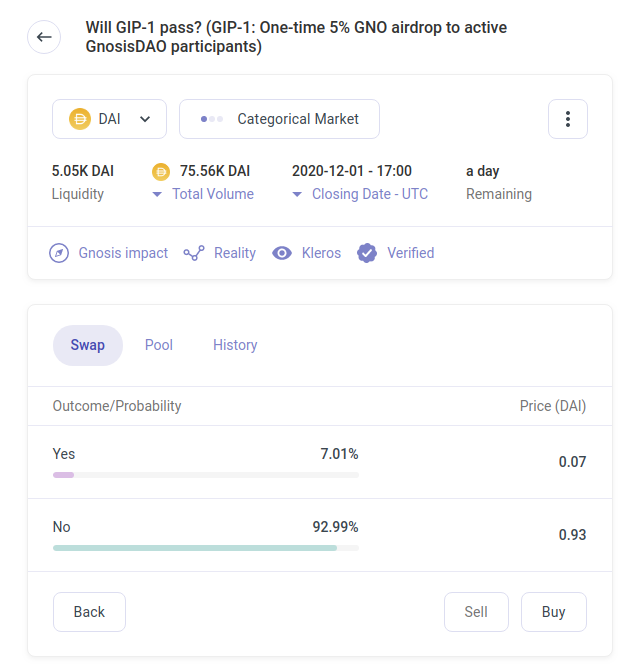Image resolution: width=631 pixels, height=672 pixels.
Task: Open the Reality link
Action: click(x=235, y=253)
